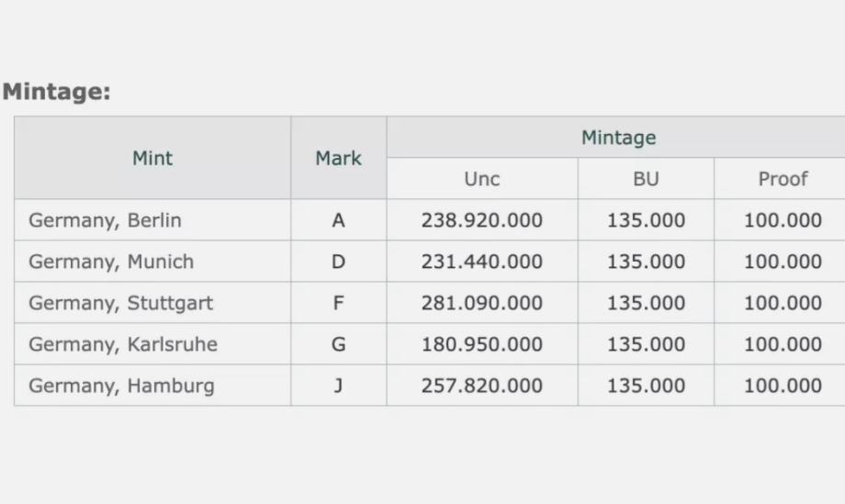The image size is (845, 504).
Task: Select the 180.950.000 Karlsruhe value
Action: (x=481, y=344)
